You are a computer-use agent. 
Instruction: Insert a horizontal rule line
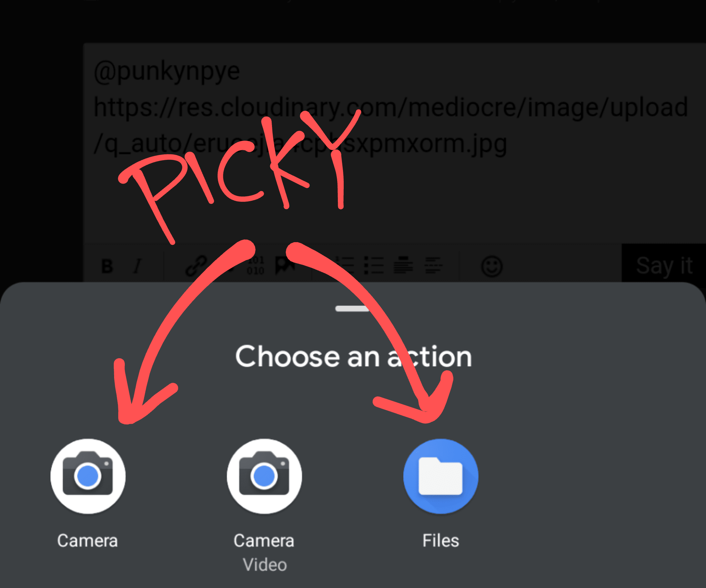tap(433, 265)
